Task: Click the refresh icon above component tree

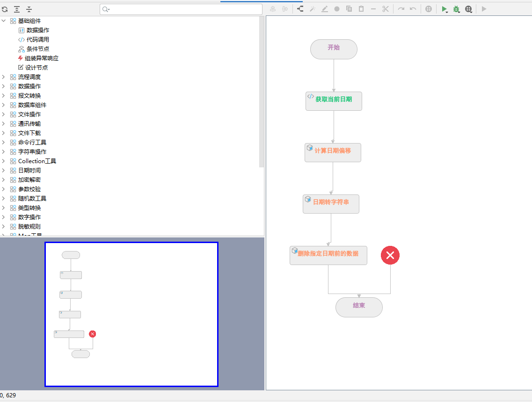Action: [5, 9]
